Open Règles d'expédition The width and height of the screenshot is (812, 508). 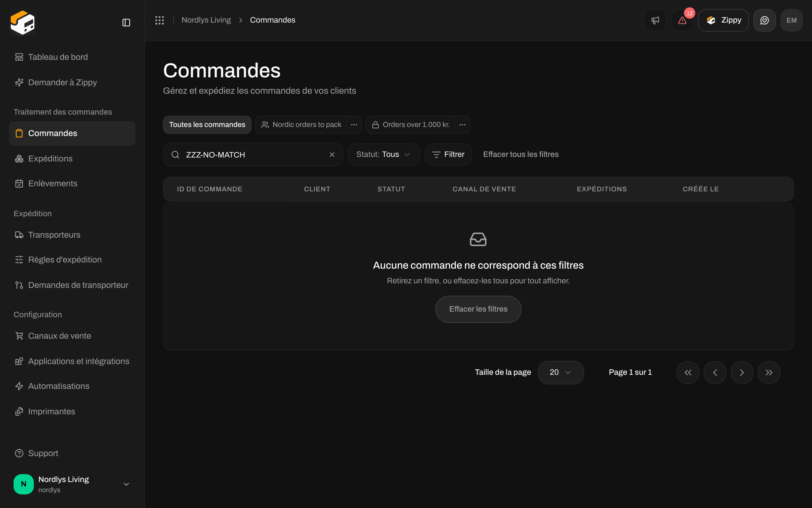72,260
